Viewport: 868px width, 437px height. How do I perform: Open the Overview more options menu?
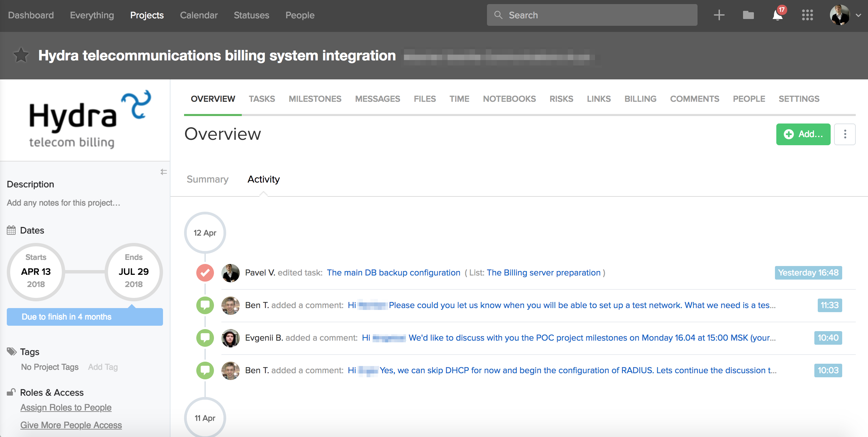coord(845,134)
